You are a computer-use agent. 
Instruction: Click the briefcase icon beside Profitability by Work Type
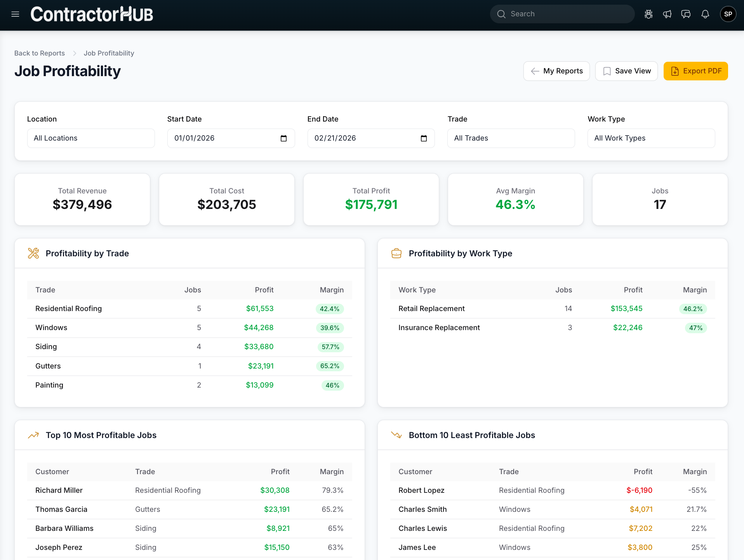click(x=396, y=253)
